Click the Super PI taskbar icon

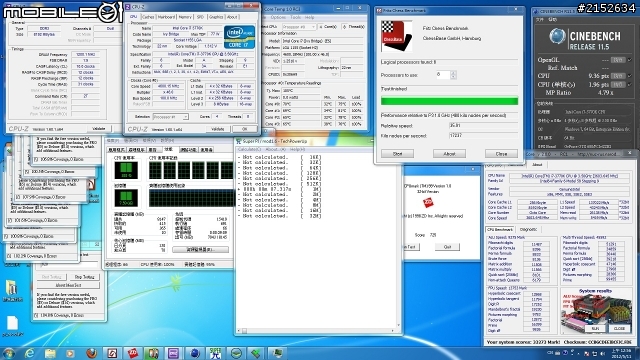point(215,353)
